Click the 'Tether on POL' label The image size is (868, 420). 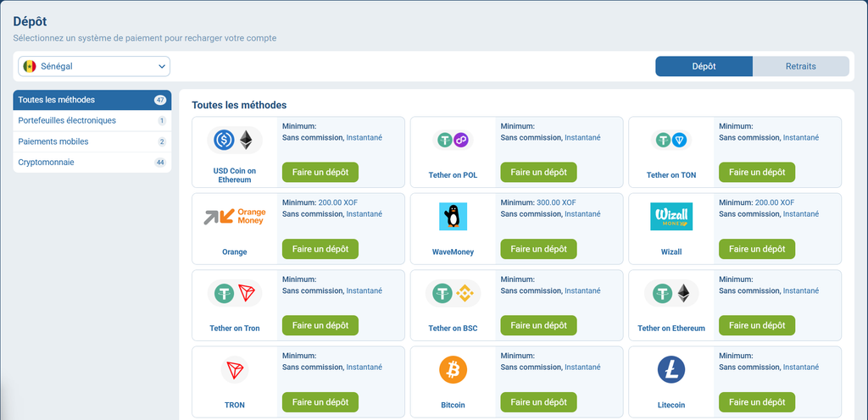click(453, 175)
